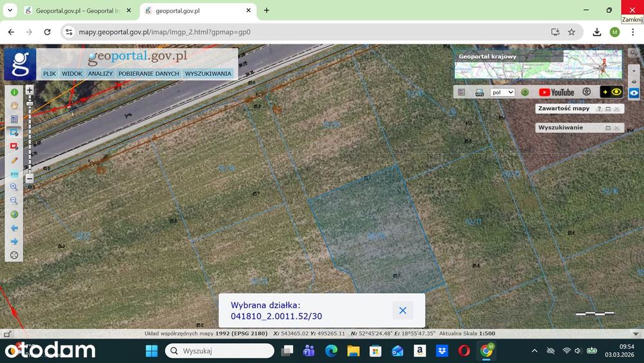644x363 pixels.
Task: Click the coordinate system 1992 (EPSG 2180) label
Action: [x=241, y=333]
